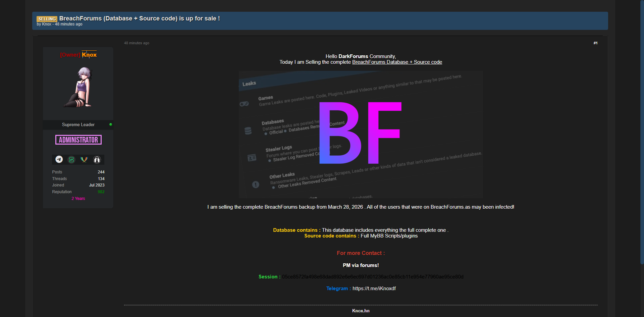The height and width of the screenshot is (317, 644).
Task: Click the 982 reputation value
Action: click(x=101, y=192)
